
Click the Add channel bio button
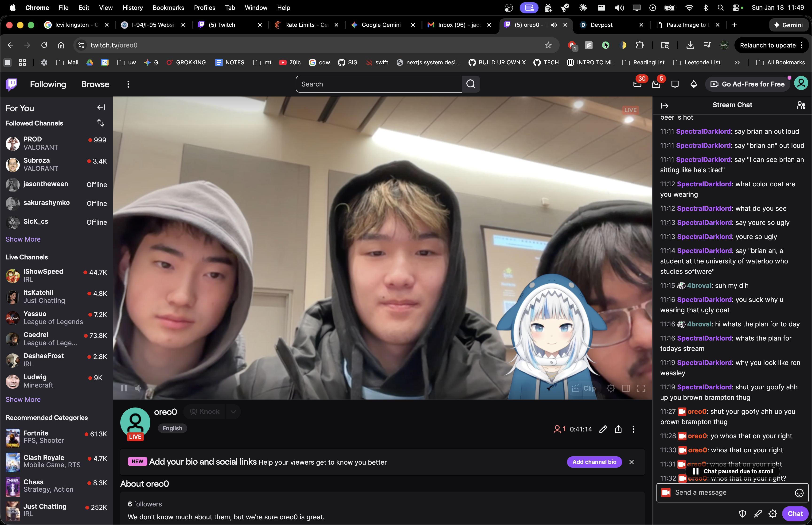594,462
